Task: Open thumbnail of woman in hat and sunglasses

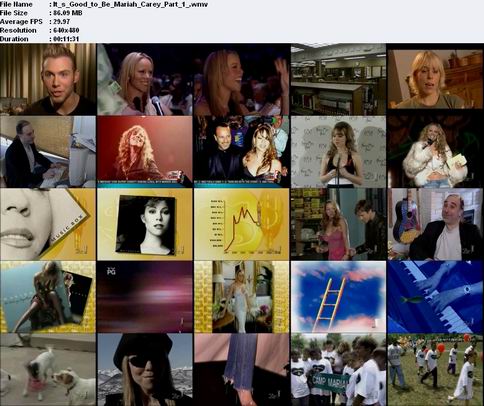Action: click(145, 370)
